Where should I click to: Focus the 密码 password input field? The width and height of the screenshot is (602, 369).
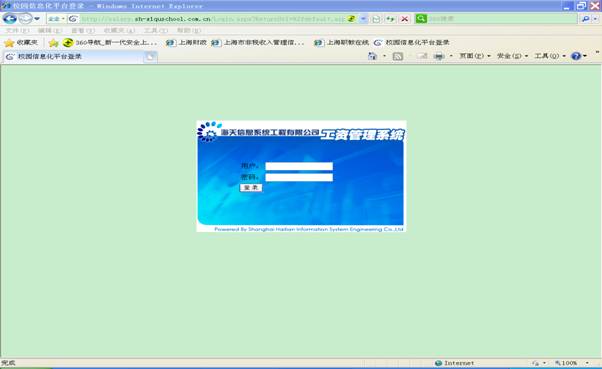tap(299, 177)
